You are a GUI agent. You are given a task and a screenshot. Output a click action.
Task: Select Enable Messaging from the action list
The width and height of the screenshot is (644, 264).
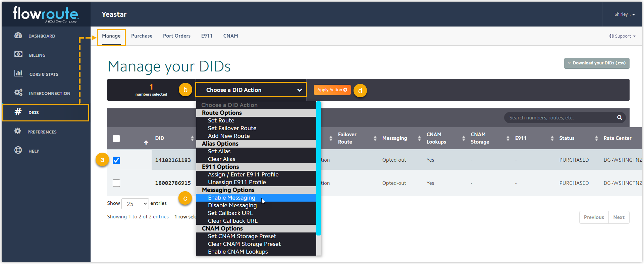tap(231, 198)
